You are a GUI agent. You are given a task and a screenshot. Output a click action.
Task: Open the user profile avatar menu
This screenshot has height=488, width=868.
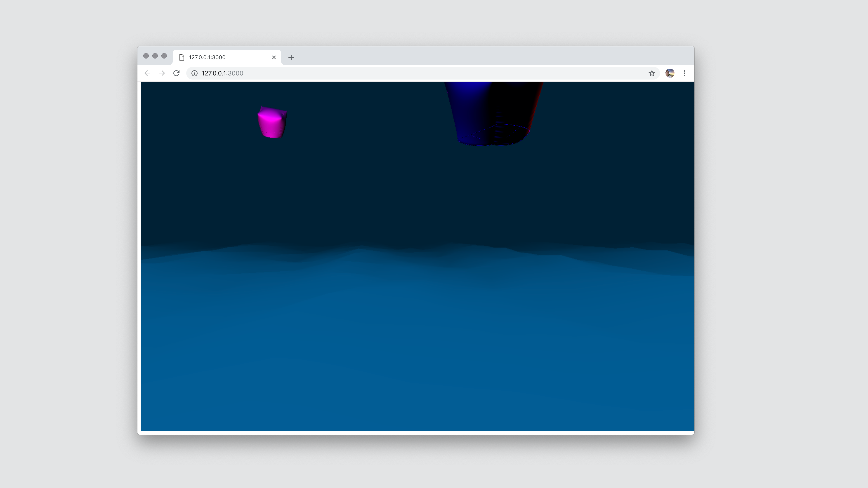tap(670, 73)
